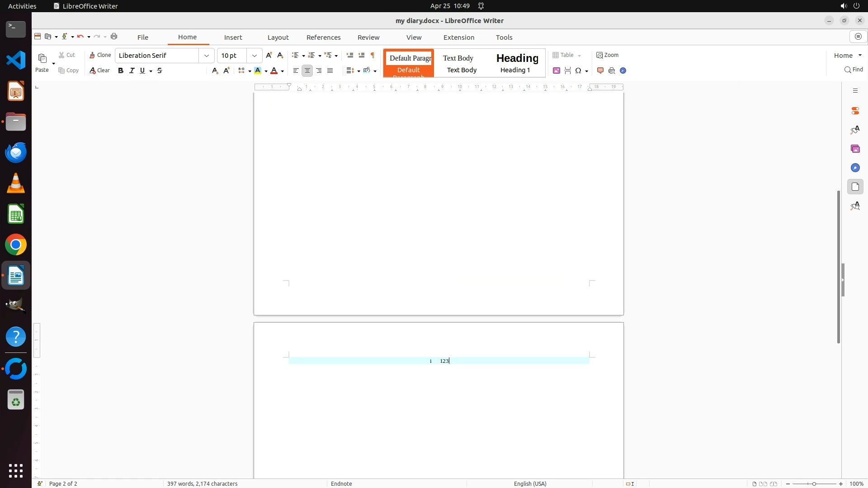Toggle bold formatting
868x488 pixels.
(121, 70)
